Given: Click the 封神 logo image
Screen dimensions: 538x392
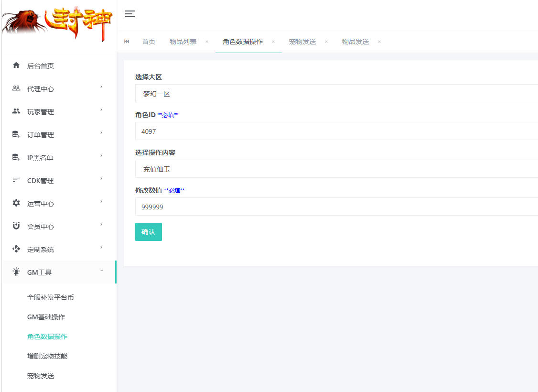Looking at the screenshot, I should (57, 23).
